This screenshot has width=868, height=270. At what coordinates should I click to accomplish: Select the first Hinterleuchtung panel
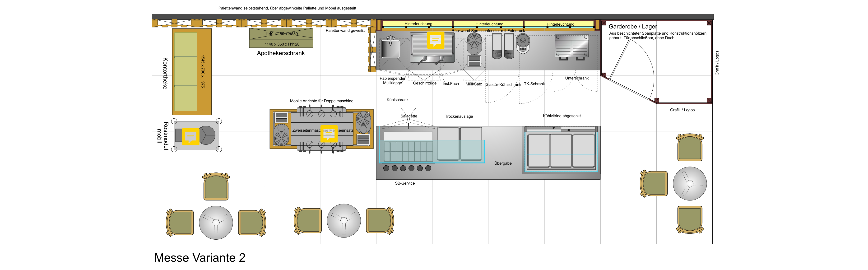[x=418, y=24]
